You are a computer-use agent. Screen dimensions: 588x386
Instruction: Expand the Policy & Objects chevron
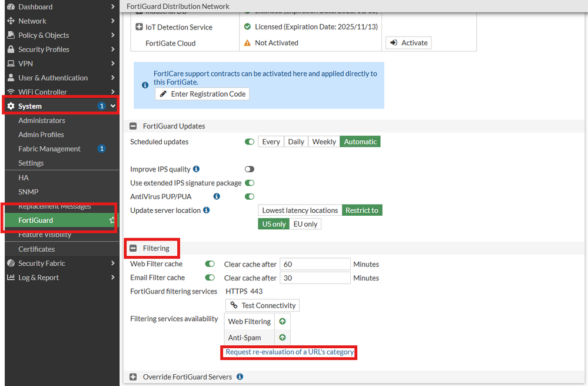click(x=113, y=35)
